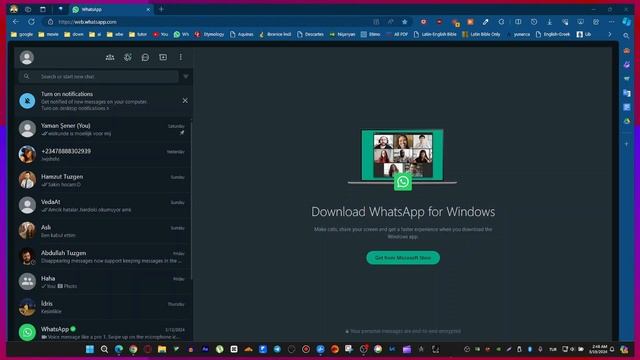This screenshot has width=640, height=360.
Task: Open the notification bell in system tray
Action: click(612, 349)
